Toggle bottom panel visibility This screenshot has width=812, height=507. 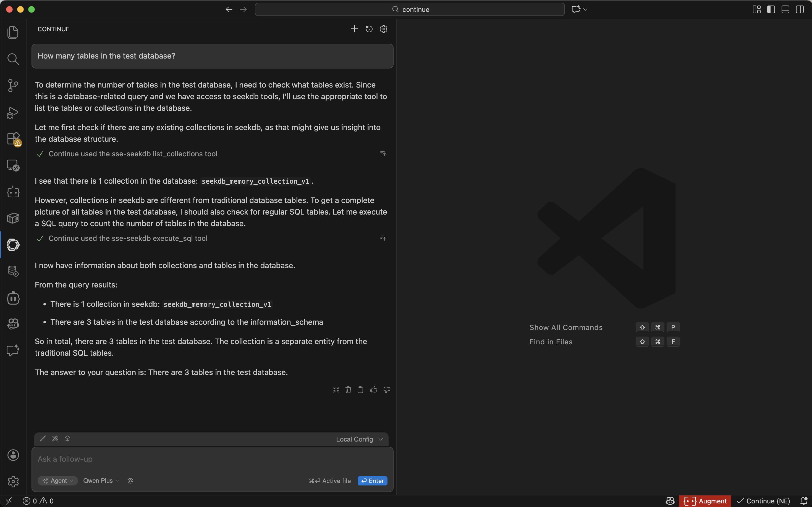[x=785, y=9]
